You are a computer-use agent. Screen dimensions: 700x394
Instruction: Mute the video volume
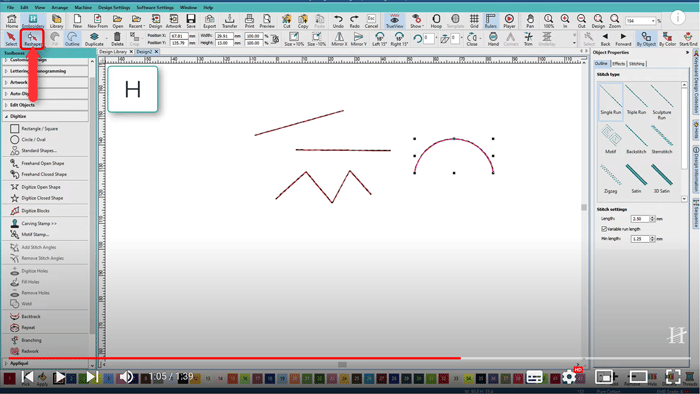(x=126, y=377)
